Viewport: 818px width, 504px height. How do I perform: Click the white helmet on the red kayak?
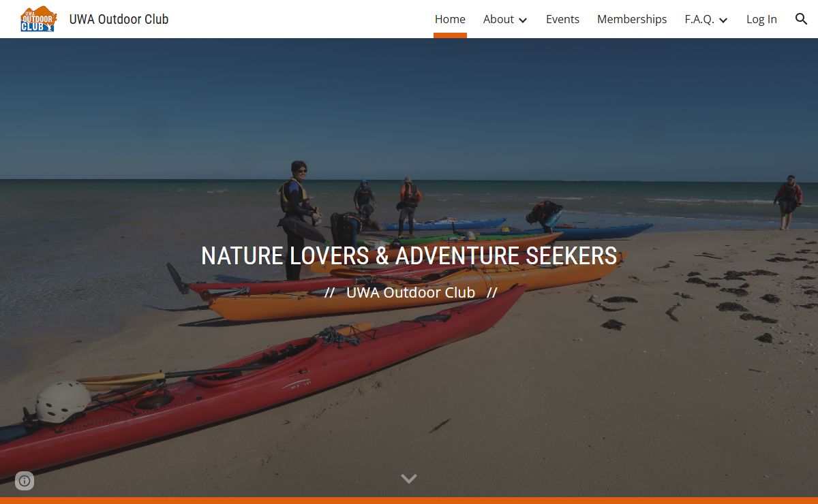pos(63,401)
